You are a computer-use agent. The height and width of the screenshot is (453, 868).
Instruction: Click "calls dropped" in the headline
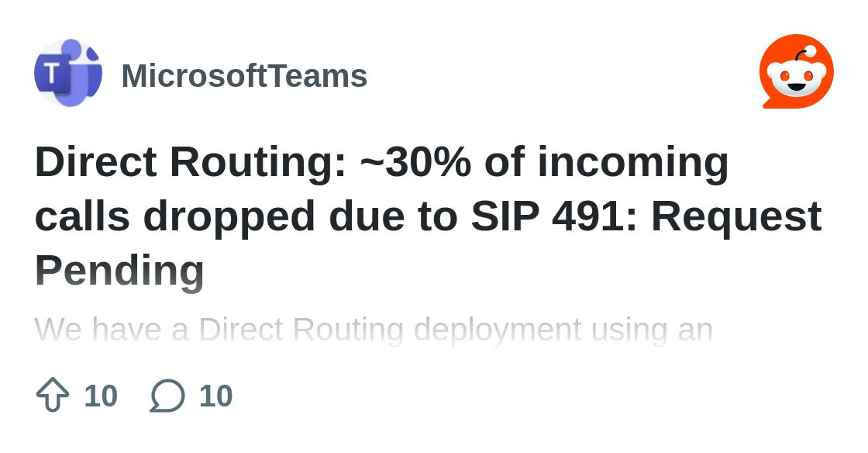pos(174,216)
